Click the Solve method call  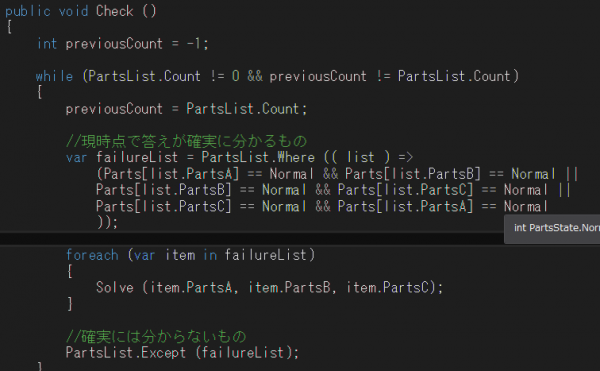pos(114,288)
